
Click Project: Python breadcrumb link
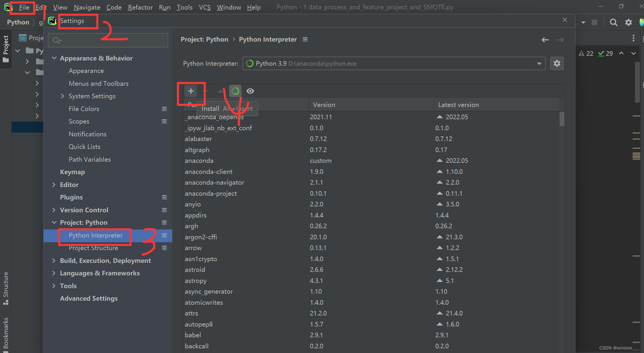[x=204, y=39]
